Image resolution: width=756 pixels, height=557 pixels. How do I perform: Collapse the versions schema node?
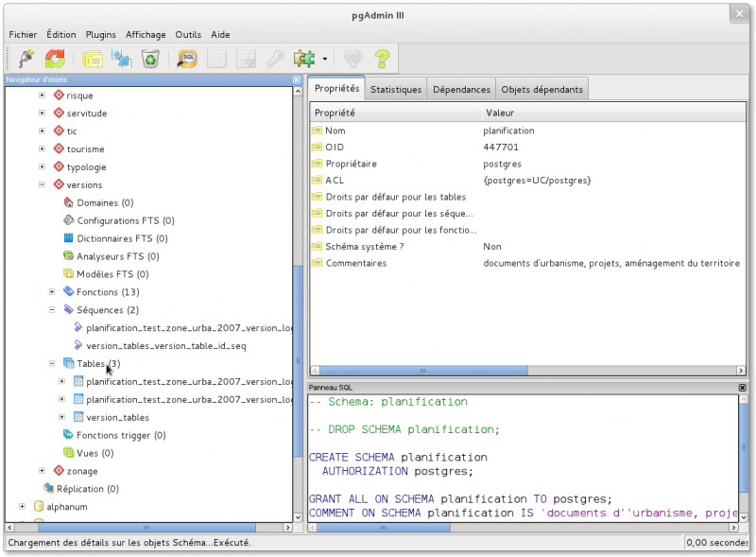[x=42, y=184]
